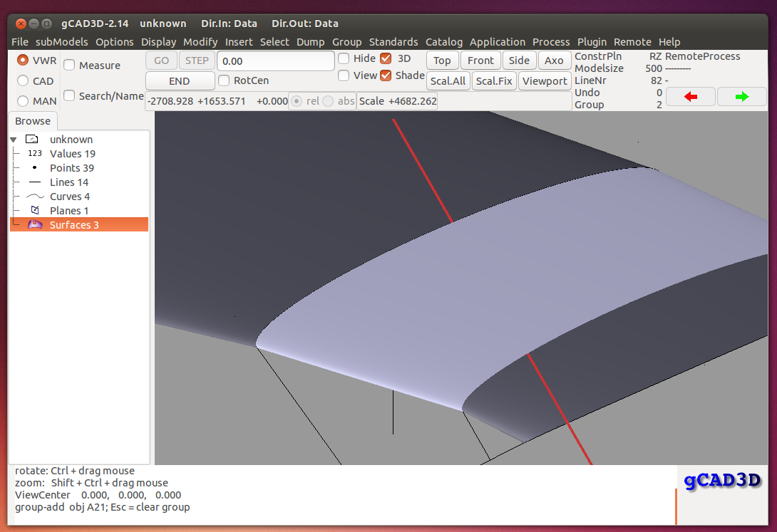The height and width of the screenshot is (532, 777).
Task: Enable the Search/Name checkbox
Action: (x=69, y=95)
